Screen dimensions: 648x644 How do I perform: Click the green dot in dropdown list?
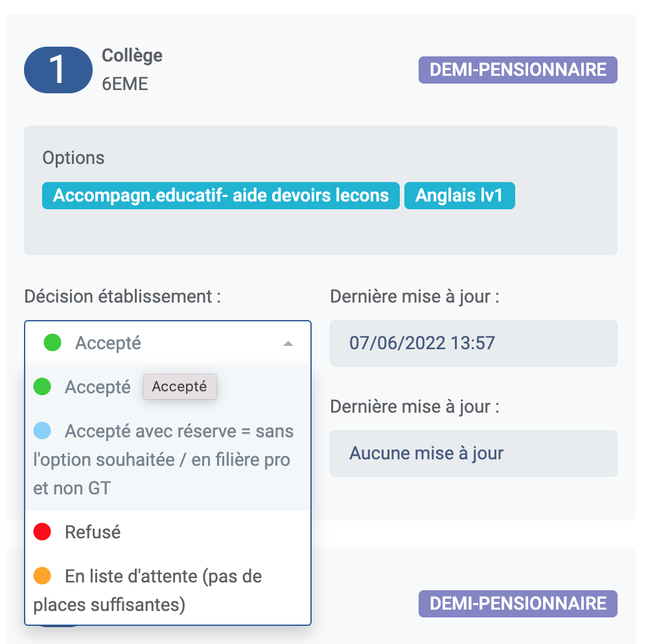(x=42, y=387)
